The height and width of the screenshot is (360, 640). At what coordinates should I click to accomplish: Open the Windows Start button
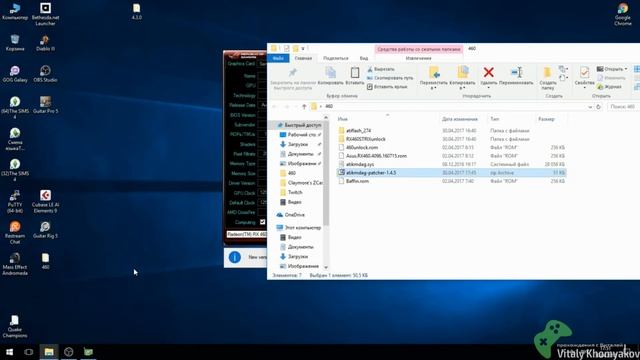tap(9, 352)
